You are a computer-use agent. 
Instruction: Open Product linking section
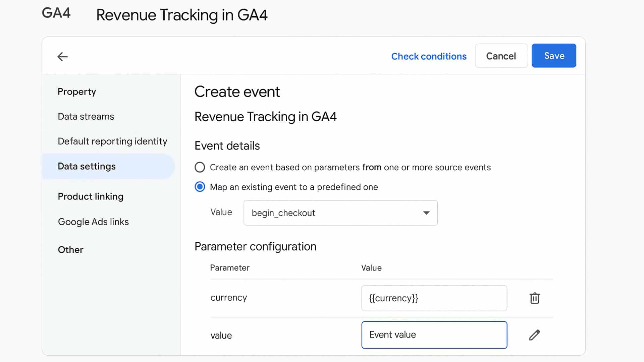point(91,196)
